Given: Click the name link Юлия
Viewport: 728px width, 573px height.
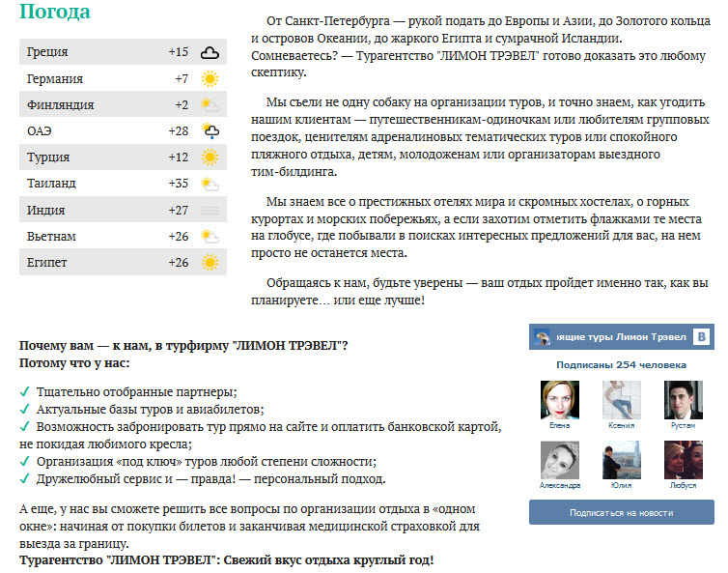Looking at the screenshot, I should tap(621, 485).
